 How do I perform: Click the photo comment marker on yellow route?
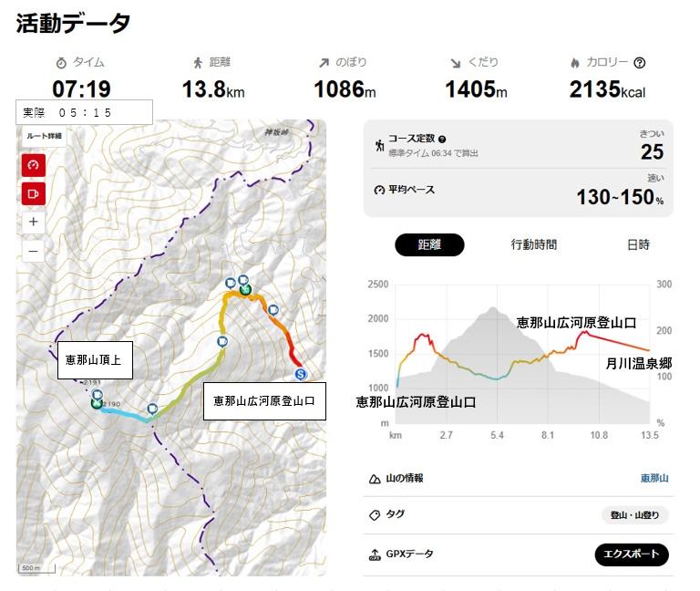[x=222, y=342]
